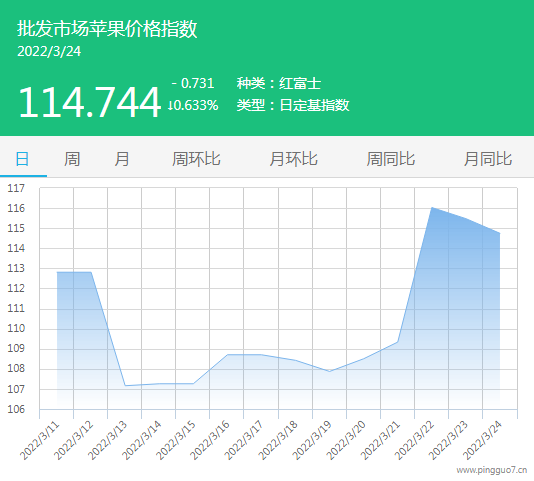The image size is (534, 481).
Task: Click the 类型：日定基指数 label
Action: (x=293, y=105)
